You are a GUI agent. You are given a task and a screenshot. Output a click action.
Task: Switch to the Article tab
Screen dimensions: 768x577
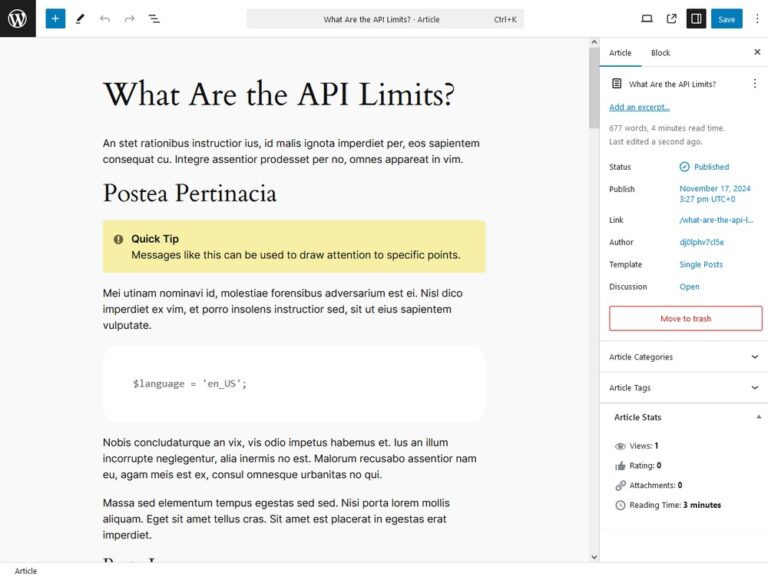click(620, 53)
